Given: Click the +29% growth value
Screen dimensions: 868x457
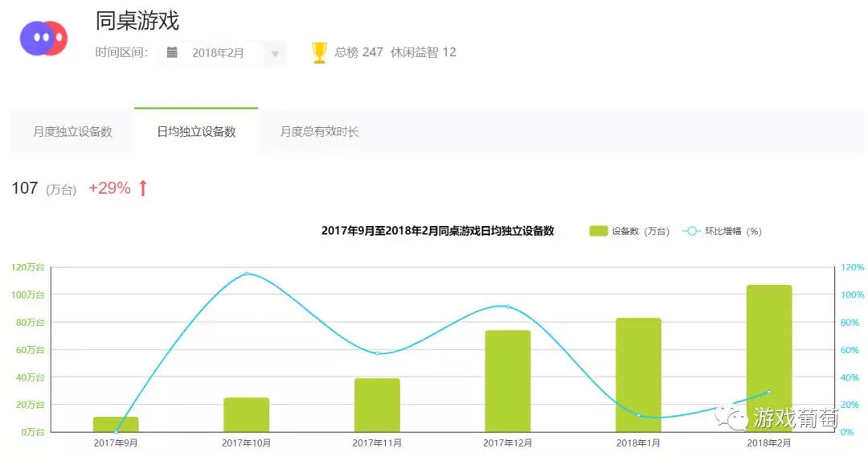Looking at the screenshot, I should pos(109,188).
